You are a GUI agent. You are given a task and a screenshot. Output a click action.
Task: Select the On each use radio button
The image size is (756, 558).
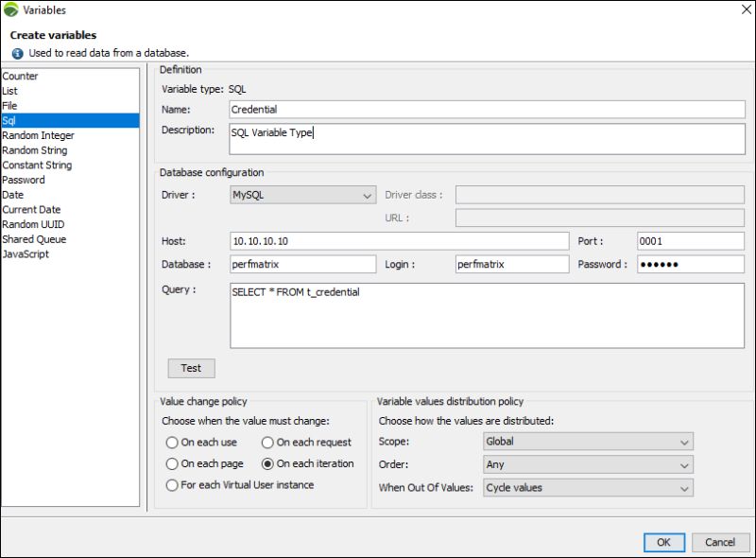click(171, 442)
